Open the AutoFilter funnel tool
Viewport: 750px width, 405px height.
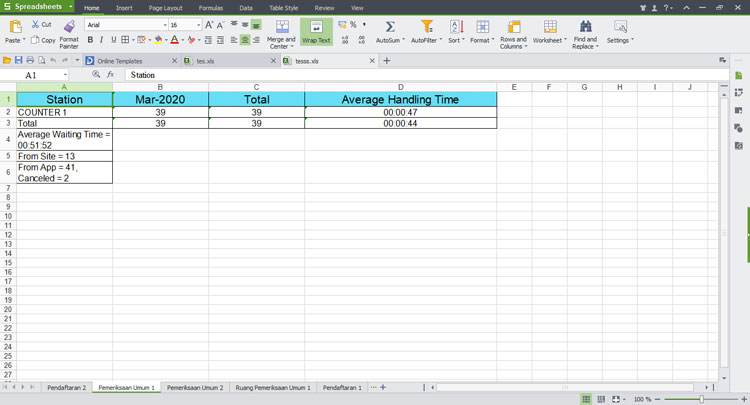[x=427, y=26]
